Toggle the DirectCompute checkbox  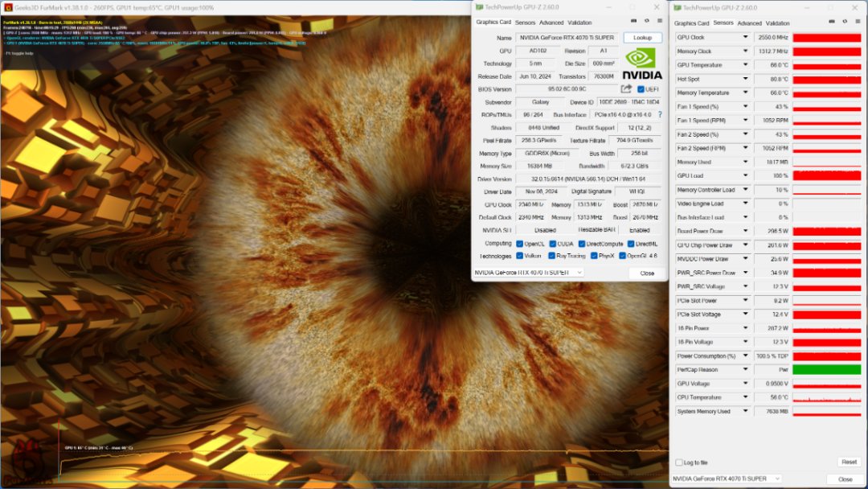tap(582, 244)
